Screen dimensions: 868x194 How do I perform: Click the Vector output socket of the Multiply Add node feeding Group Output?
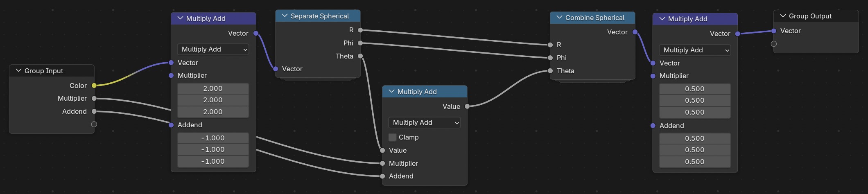click(x=738, y=34)
